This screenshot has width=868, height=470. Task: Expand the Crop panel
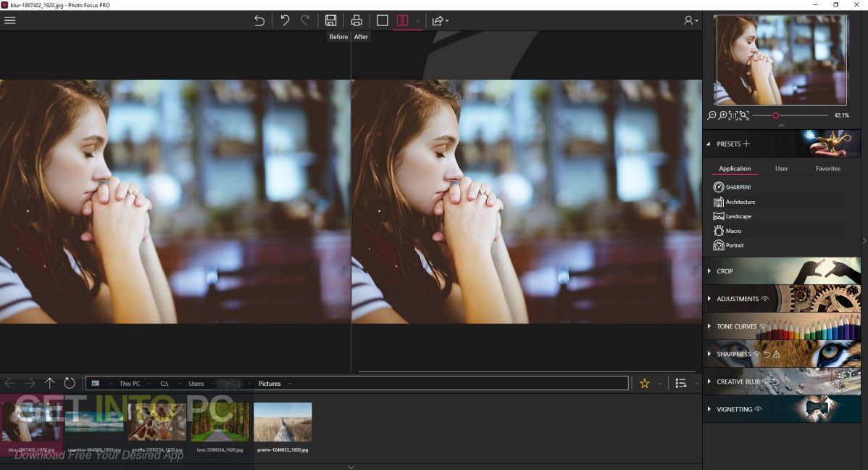(709, 271)
